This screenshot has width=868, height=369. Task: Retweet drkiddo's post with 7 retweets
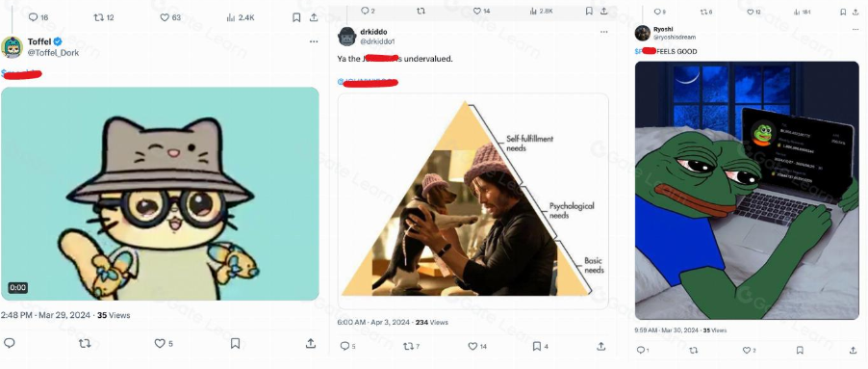(411, 346)
